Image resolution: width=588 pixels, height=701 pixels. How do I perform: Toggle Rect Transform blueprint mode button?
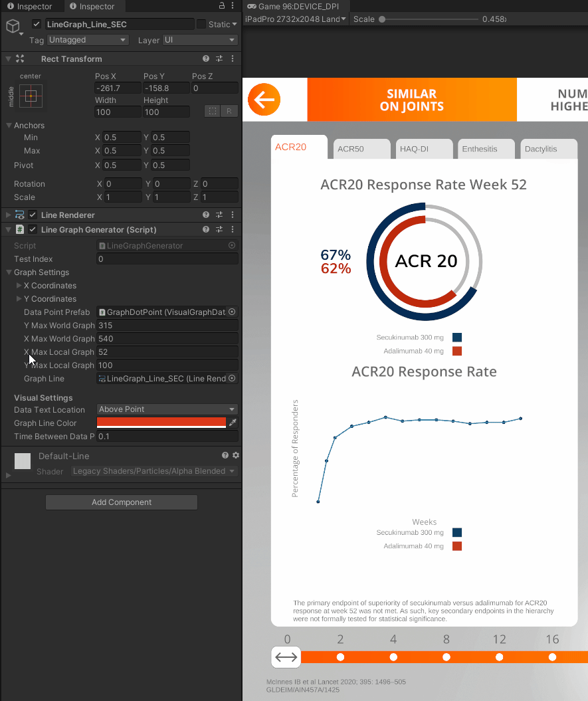[x=213, y=112]
